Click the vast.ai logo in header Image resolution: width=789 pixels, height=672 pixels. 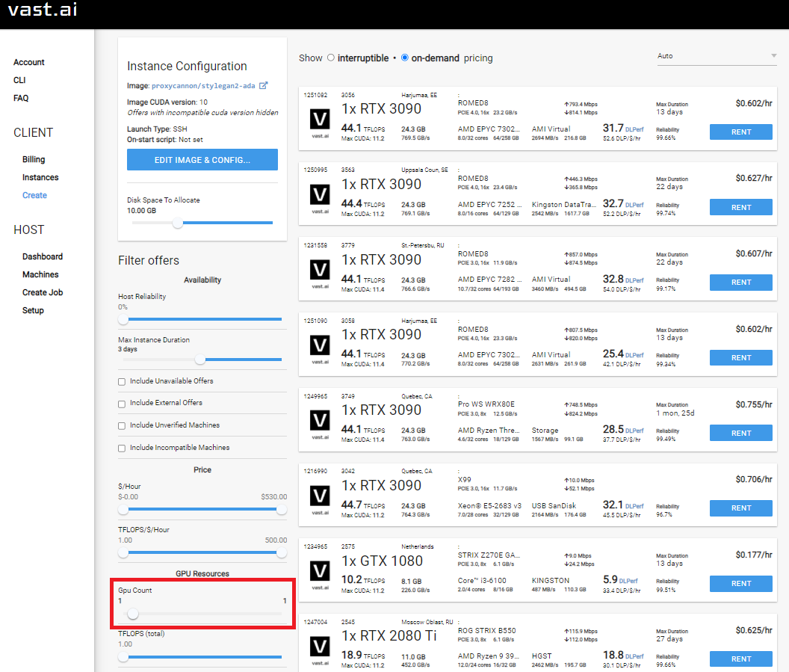tap(43, 10)
